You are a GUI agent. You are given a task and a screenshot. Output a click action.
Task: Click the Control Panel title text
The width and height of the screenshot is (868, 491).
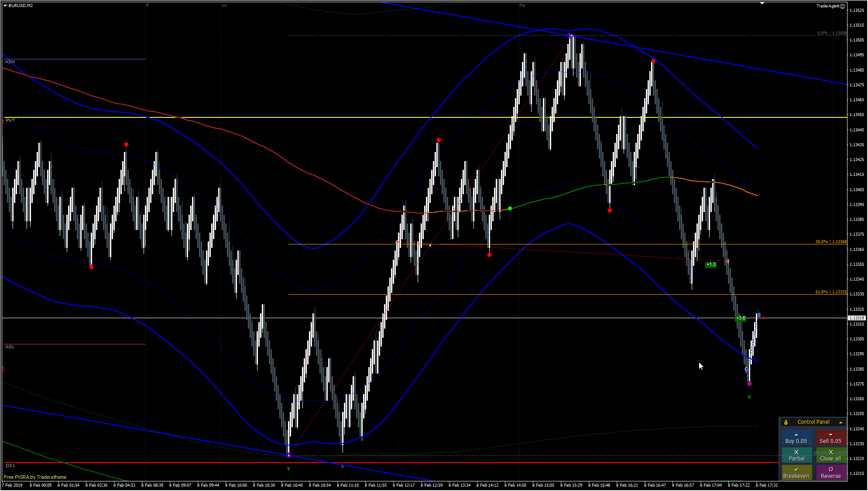[813, 422]
